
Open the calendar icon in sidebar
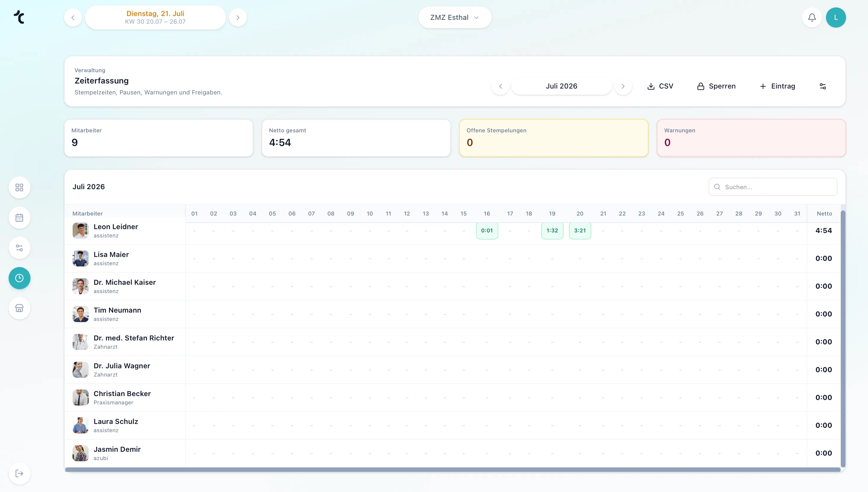(x=19, y=218)
